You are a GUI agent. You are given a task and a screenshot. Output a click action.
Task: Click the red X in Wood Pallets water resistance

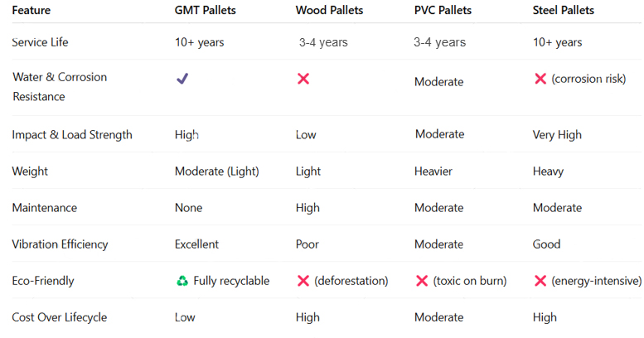point(303,79)
